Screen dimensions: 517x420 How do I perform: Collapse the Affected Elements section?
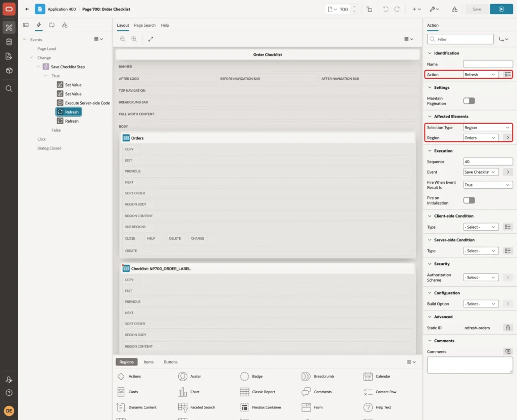(x=430, y=117)
